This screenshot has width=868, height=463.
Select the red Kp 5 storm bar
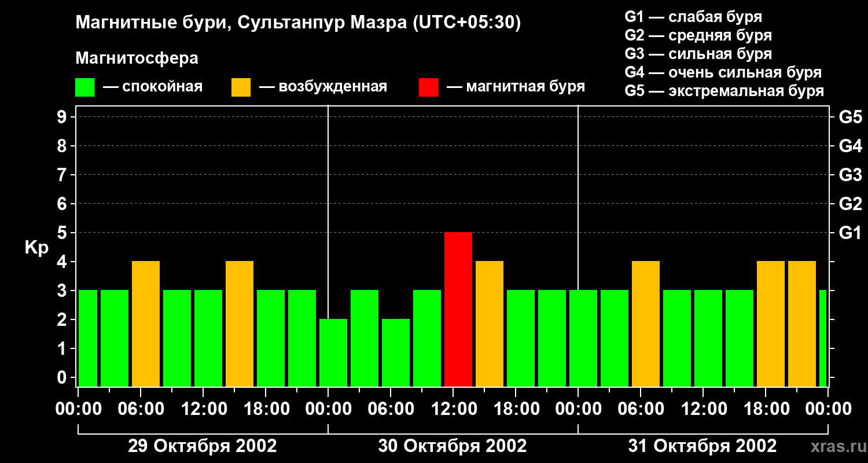(x=458, y=310)
